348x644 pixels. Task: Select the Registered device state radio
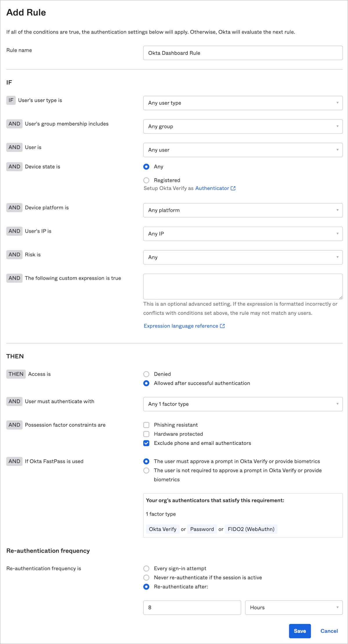tap(146, 180)
